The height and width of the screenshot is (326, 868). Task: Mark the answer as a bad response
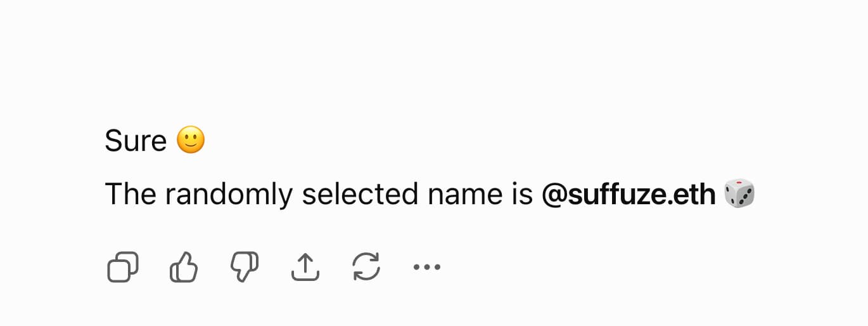click(x=245, y=267)
